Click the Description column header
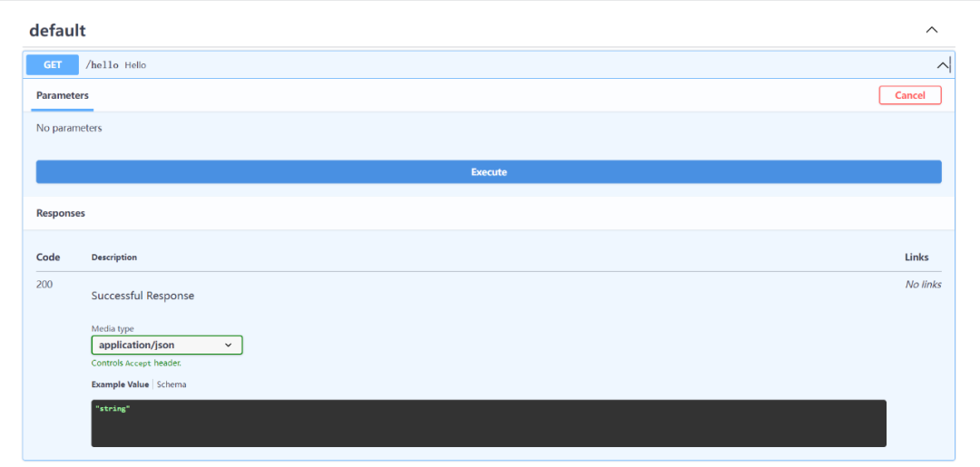Image resolution: width=980 pixels, height=467 pixels. coord(113,258)
